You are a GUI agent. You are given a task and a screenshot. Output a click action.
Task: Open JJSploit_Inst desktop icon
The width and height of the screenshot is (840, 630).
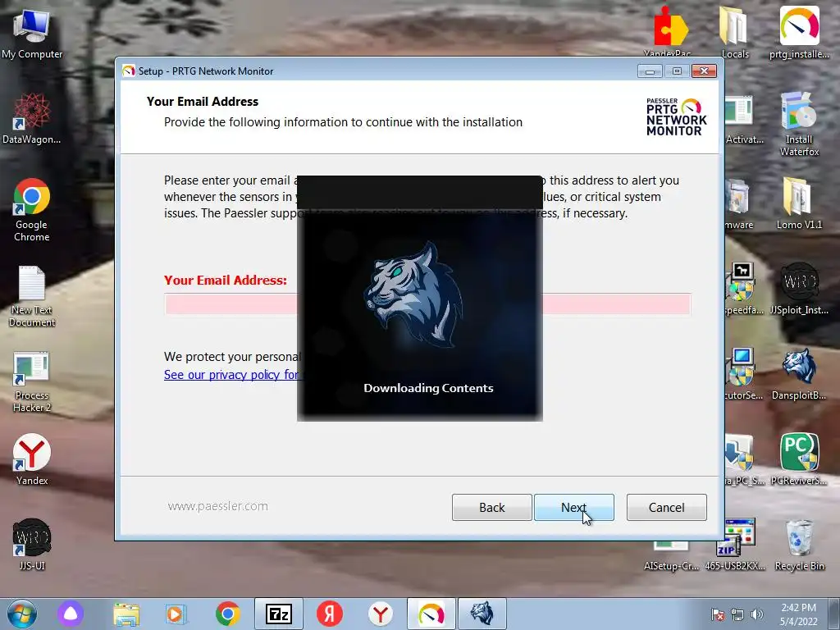(x=799, y=288)
